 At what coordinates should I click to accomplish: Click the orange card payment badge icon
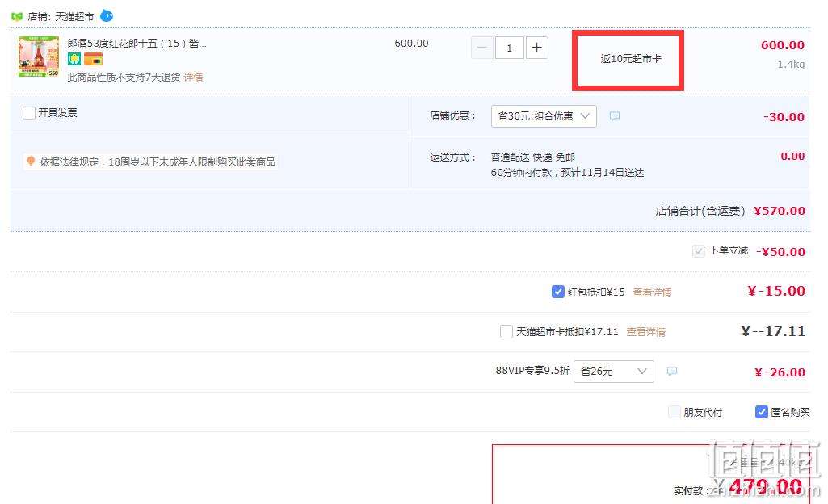[x=94, y=59]
